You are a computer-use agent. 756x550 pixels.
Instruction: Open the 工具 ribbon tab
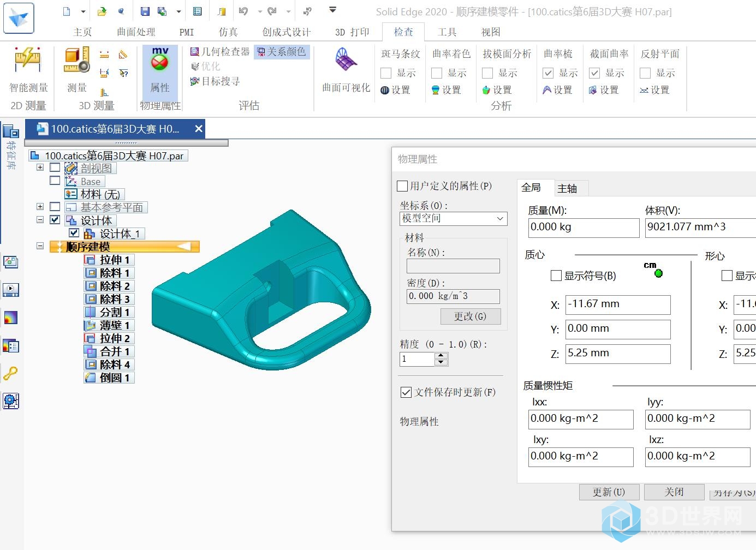447,32
